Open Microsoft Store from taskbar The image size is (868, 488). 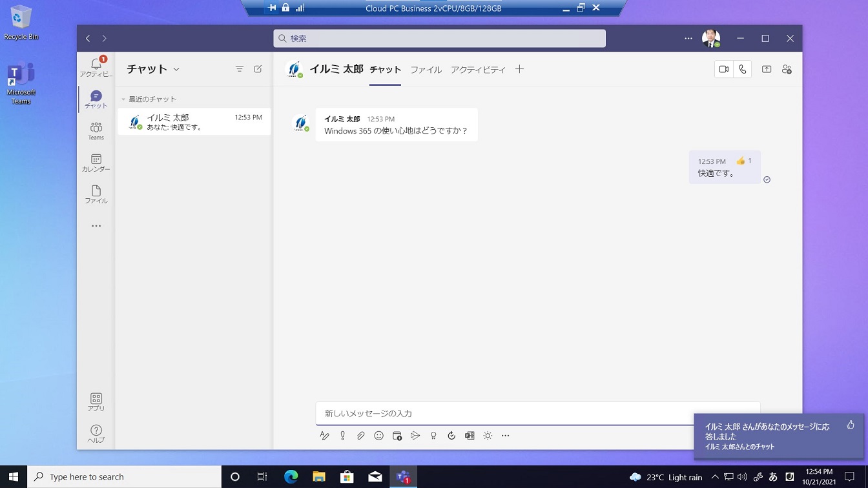click(347, 477)
